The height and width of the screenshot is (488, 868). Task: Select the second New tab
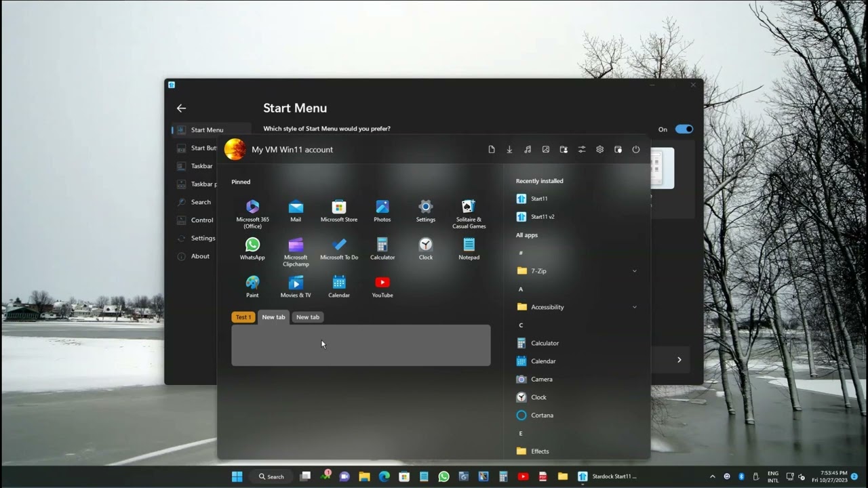[x=308, y=317]
